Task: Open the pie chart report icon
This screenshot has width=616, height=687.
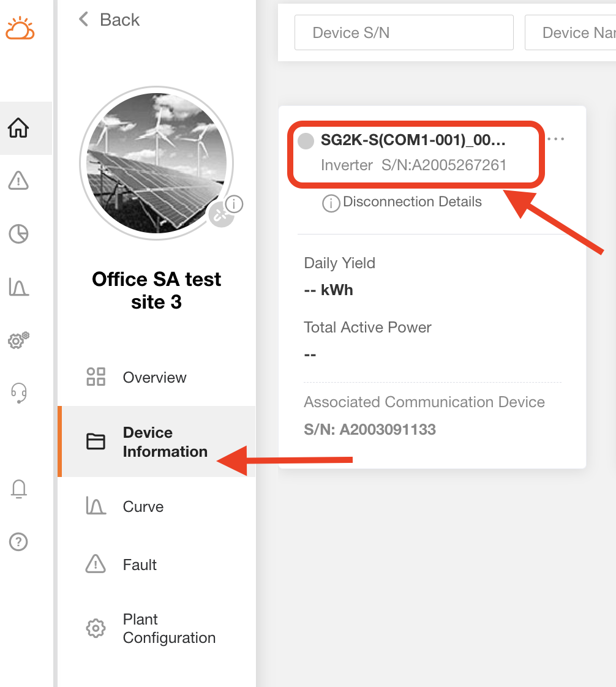Action: [18, 234]
